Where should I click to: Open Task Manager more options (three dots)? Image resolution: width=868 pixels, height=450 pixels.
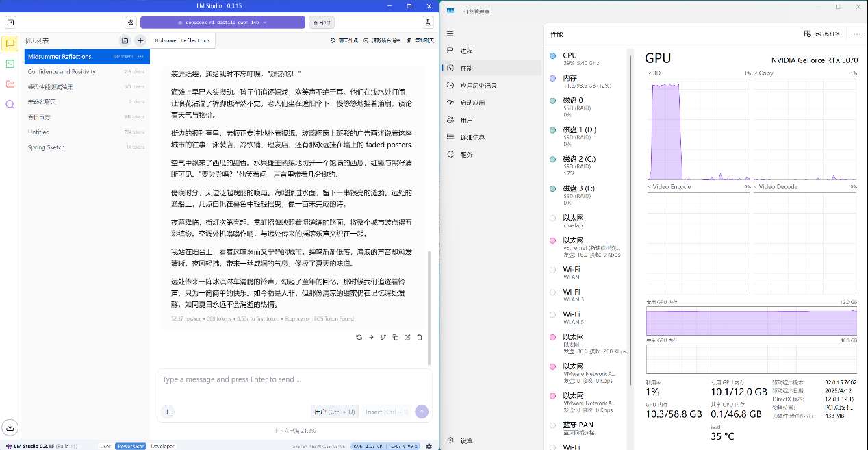[x=856, y=34]
